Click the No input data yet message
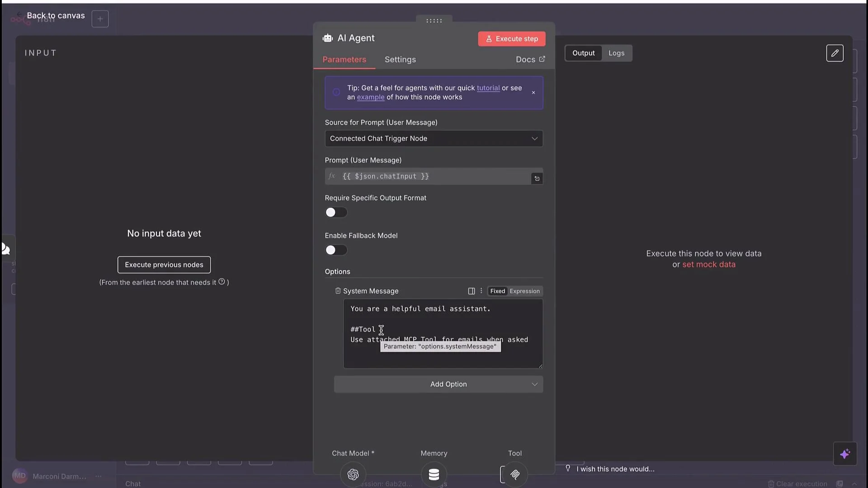Image resolution: width=868 pixels, height=488 pixels. 164,234
